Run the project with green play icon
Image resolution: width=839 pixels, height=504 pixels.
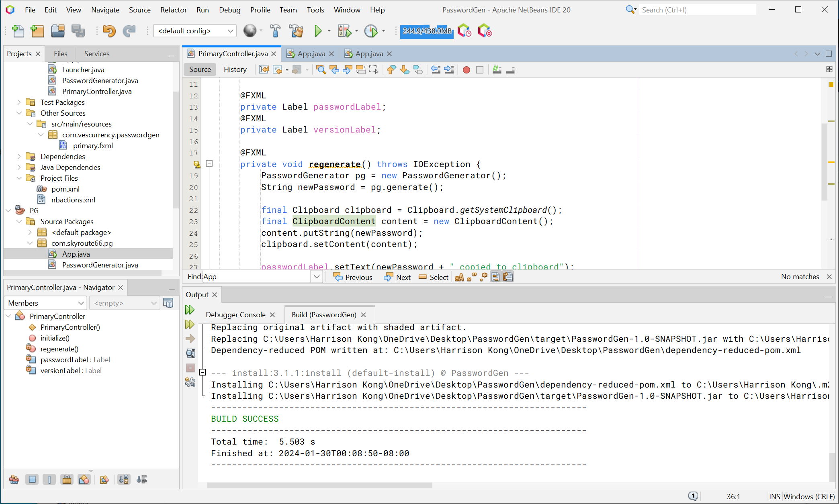point(318,31)
